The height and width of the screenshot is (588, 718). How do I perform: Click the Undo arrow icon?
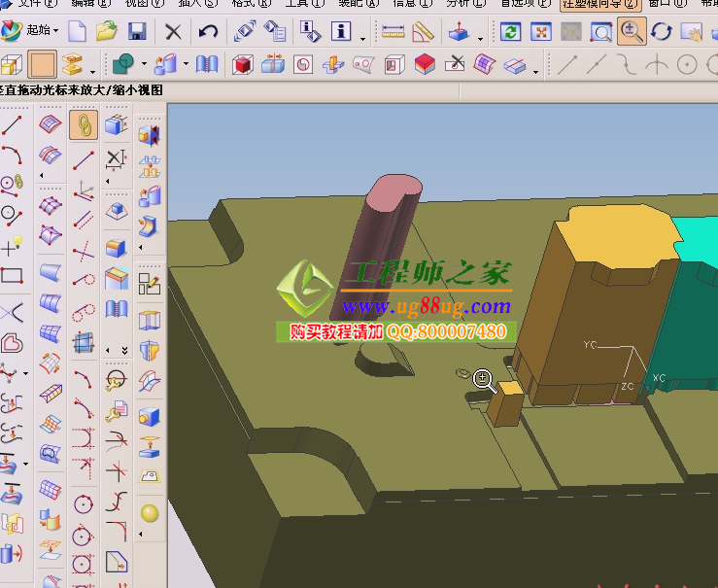click(208, 32)
